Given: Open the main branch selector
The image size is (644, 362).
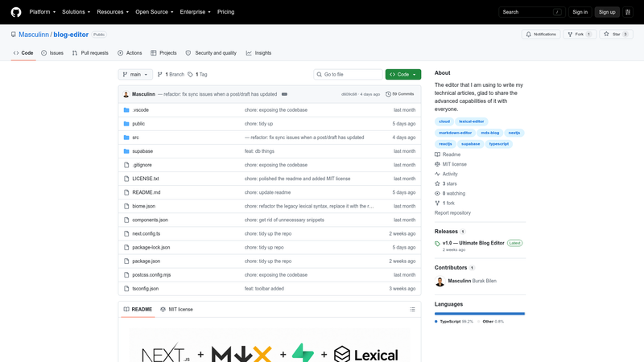Looking at the screenshot, I should (x=135, y=74).
